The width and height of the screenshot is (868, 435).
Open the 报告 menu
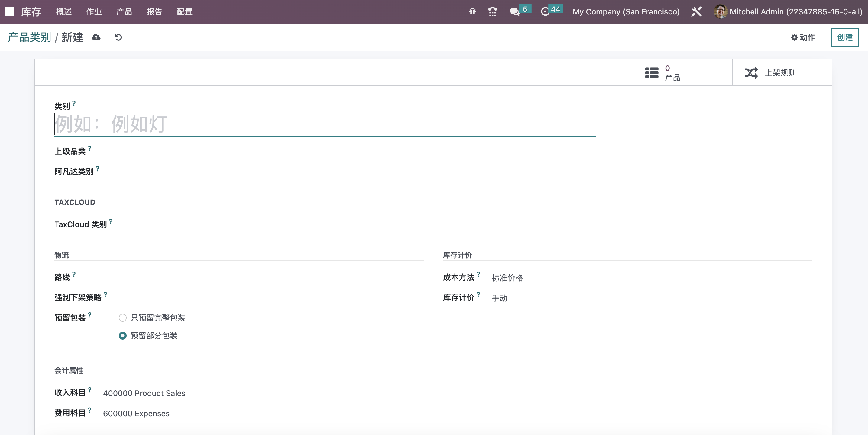point(154,12)
